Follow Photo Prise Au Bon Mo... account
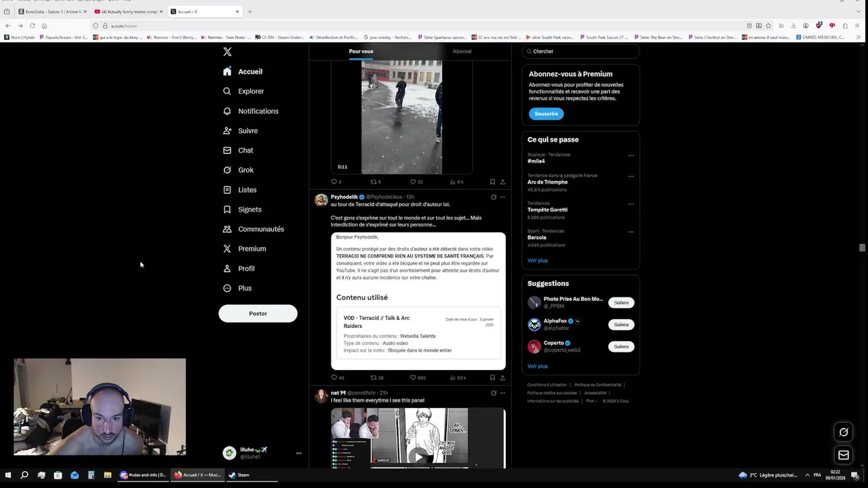The height and width of the screenshot is (488, 868). (x=621, y=302)
